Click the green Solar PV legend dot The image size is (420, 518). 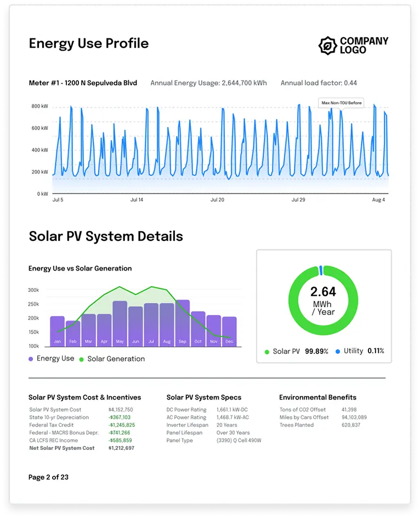click(267, 351)
